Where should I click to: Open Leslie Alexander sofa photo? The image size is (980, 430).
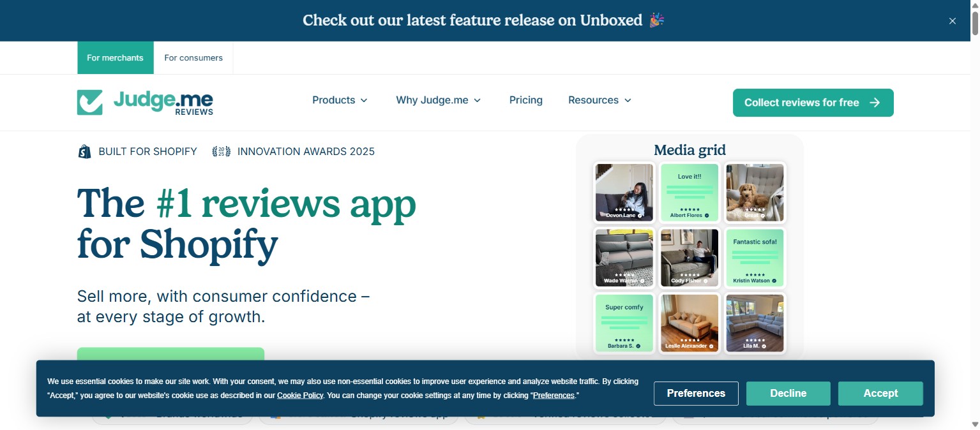click(x=690, y=323)
